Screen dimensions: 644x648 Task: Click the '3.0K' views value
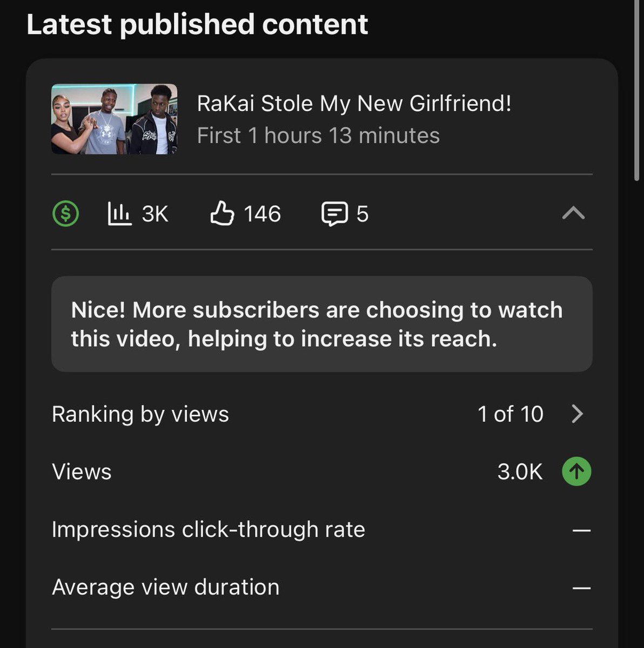coord(520,471)
